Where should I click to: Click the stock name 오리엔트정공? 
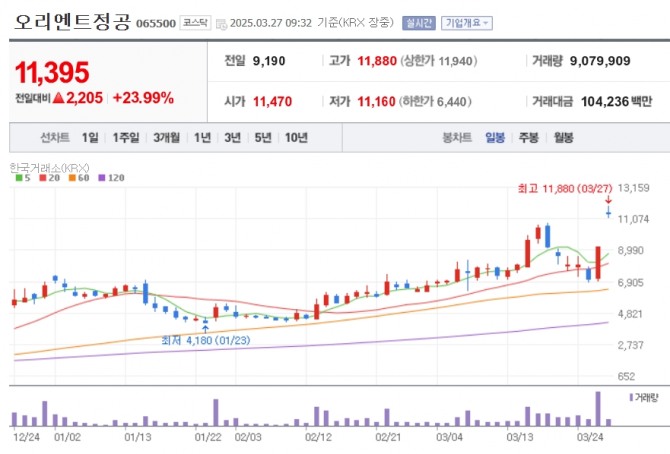pyautogui.click(x=72, y=21)
